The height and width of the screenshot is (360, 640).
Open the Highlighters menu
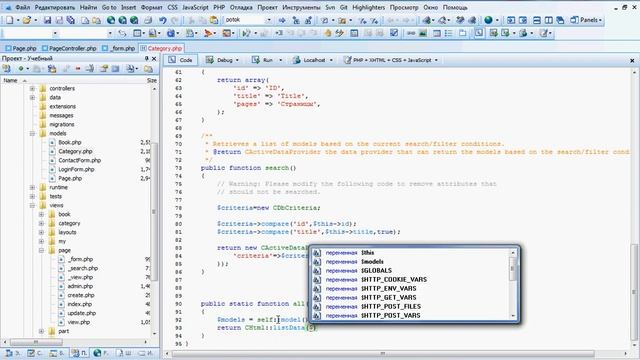[369, 7]
